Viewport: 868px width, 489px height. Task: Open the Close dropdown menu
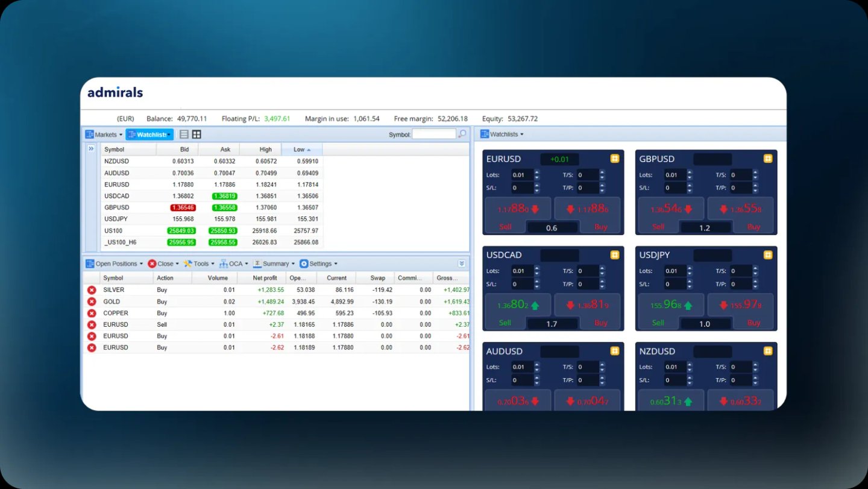pyautogui.click(x=163, y=263)
